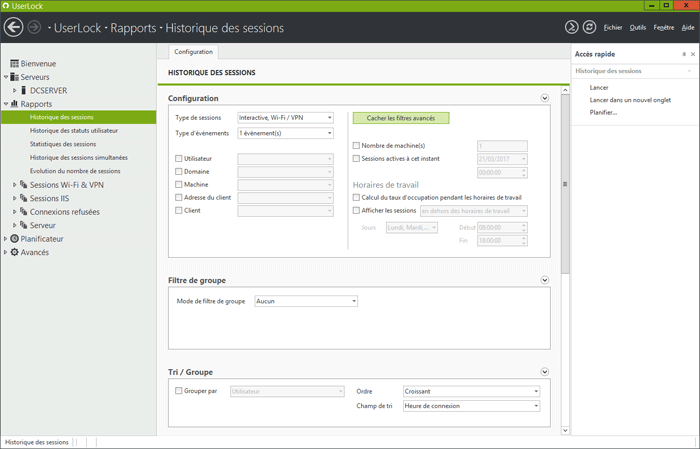Viewport: 700px width, 449px height.
Task: Open Mode de filtre de groupe dropdown
Action: coord(306,301)
